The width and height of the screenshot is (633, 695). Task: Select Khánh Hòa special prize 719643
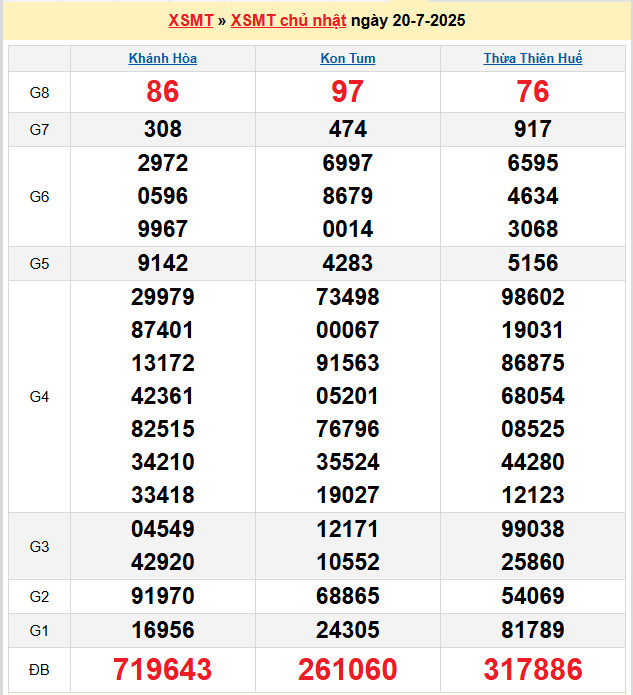[x=163, y=669]
